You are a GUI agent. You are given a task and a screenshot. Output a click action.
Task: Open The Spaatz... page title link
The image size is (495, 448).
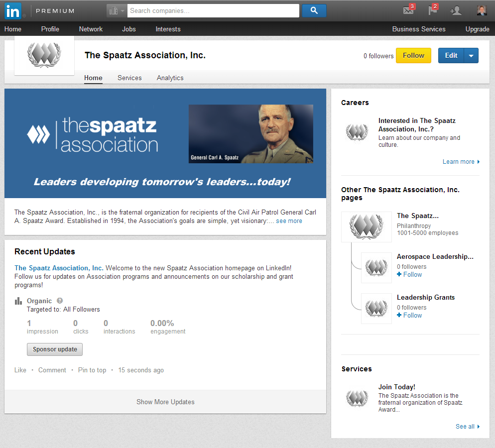pos(418,216)
